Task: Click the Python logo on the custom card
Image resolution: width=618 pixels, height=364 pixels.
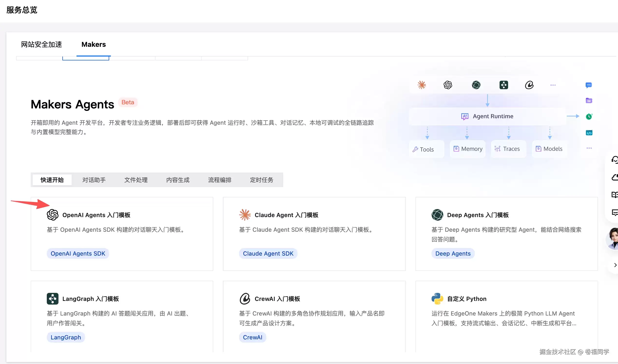Action: coord(437,299)
